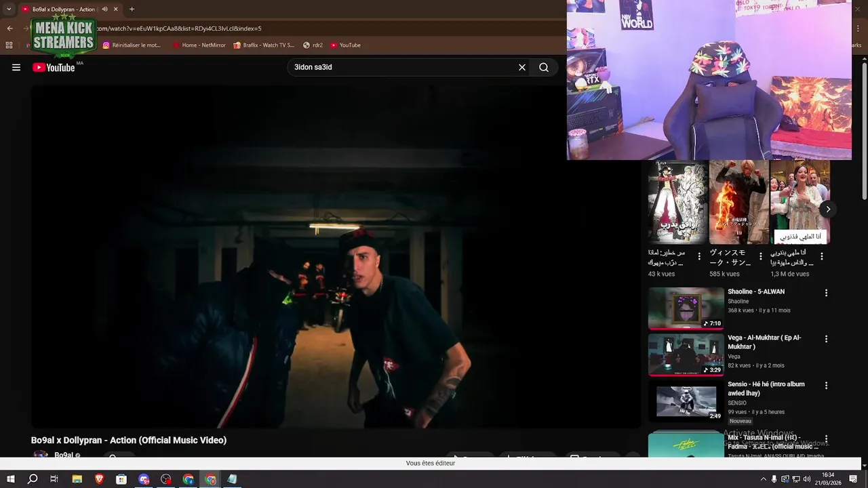Image resolution: width=868 pixels, height=488 pixels.
Task: Open more options for 'Mix - Tasuta N-imal'
Action: point(826,439)
